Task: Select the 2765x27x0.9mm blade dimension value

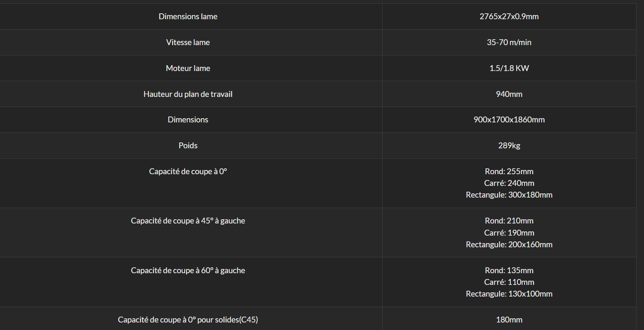Action: [509, 16]
